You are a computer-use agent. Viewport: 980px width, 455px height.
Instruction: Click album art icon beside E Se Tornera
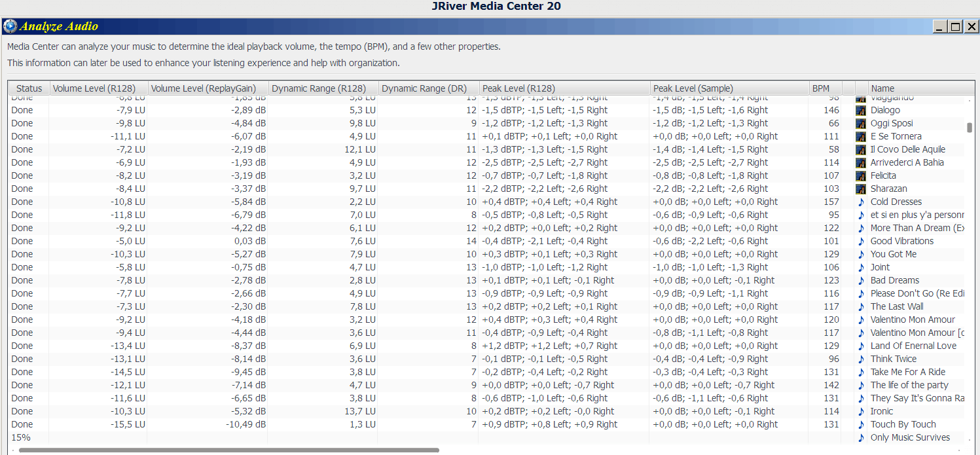pyautogui.click(x=861, y=136)
